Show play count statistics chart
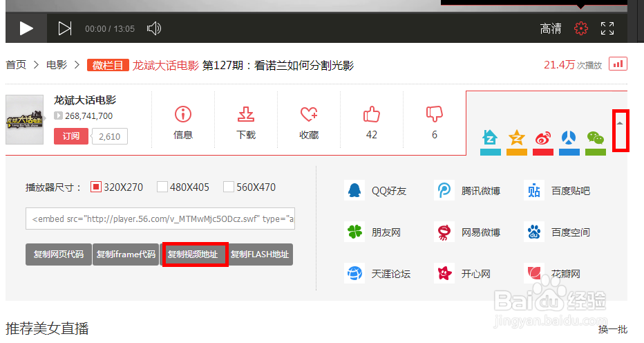The height and width of the screenshot is (343, 644). tap(618, 64)
